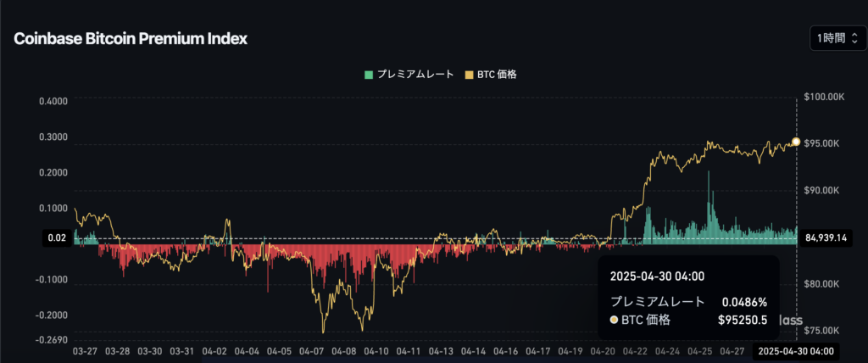868x363 pixels.
Task: Click the $80.00K right axis label
Action: pos(821,284)
